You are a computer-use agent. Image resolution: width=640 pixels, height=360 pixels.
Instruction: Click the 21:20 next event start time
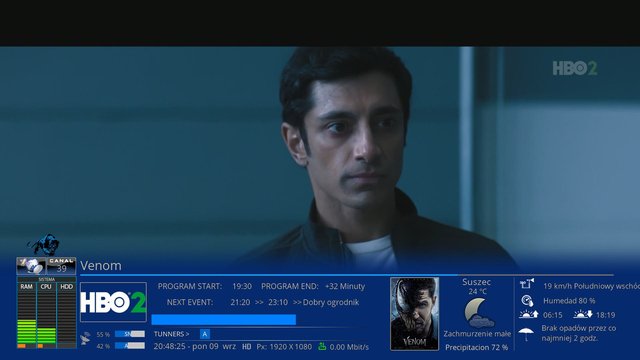pos(240,302)
